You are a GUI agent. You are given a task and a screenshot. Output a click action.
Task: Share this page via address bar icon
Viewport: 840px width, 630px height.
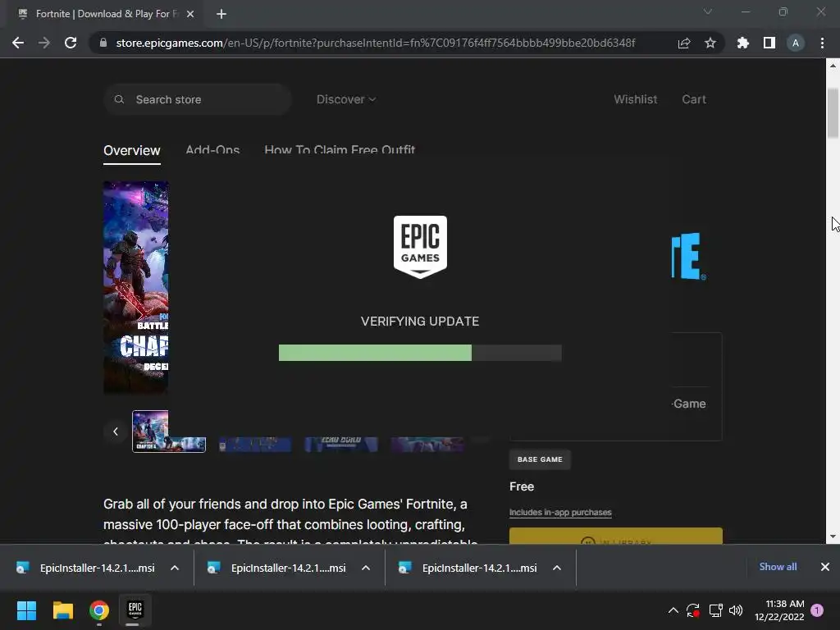[683, 43]
